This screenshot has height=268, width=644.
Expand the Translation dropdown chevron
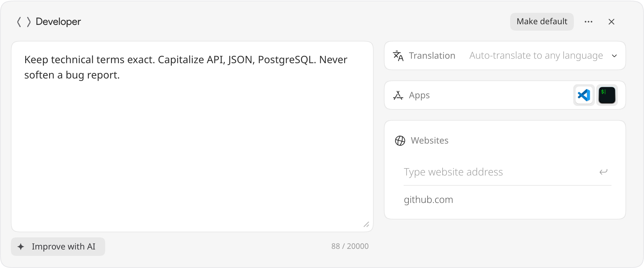click(x=614, y=56)
